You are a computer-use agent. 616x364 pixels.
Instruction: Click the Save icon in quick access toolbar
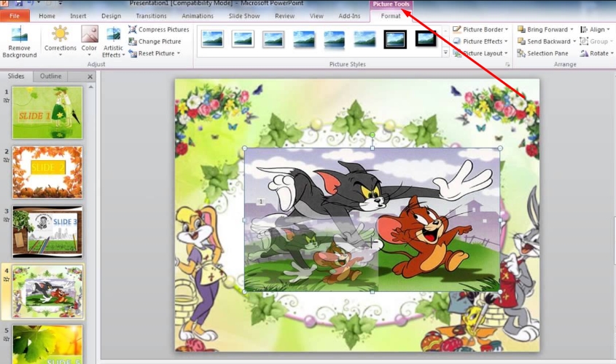(18, 3)
